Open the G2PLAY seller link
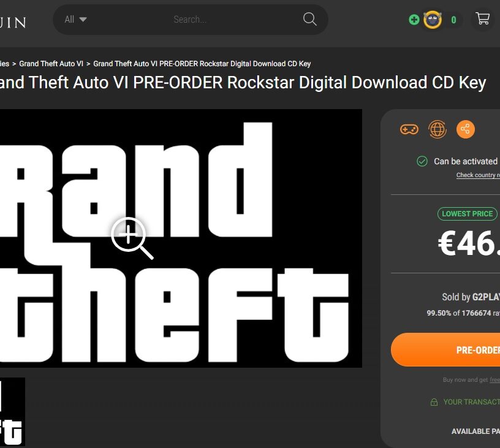This screenshot has width=500, height=448. pyautogui.click(x=486, y=297)
